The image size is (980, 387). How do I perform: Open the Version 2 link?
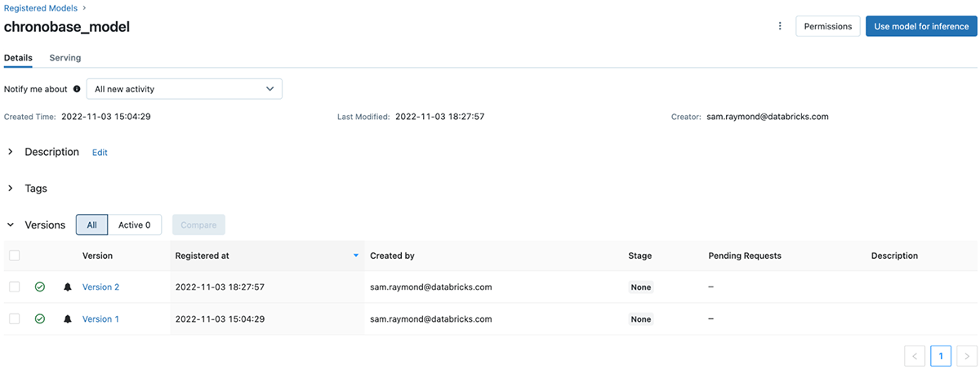click(100, 287)
